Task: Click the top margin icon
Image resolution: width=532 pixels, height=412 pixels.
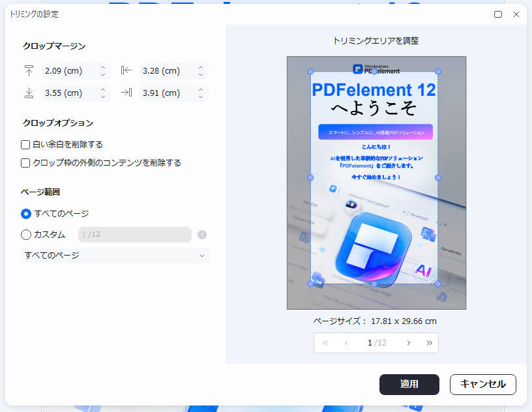Action: click(27, 70)
